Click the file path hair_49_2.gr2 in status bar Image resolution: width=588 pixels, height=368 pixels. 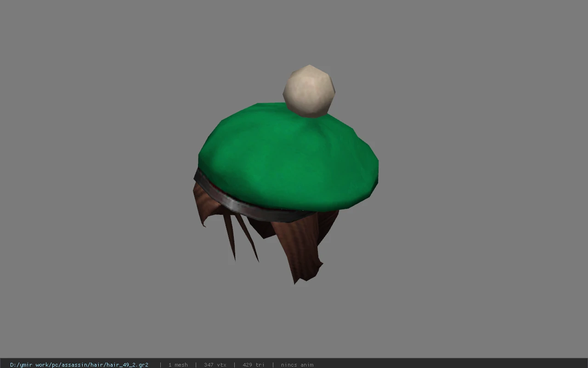click(x=79, y=365)
